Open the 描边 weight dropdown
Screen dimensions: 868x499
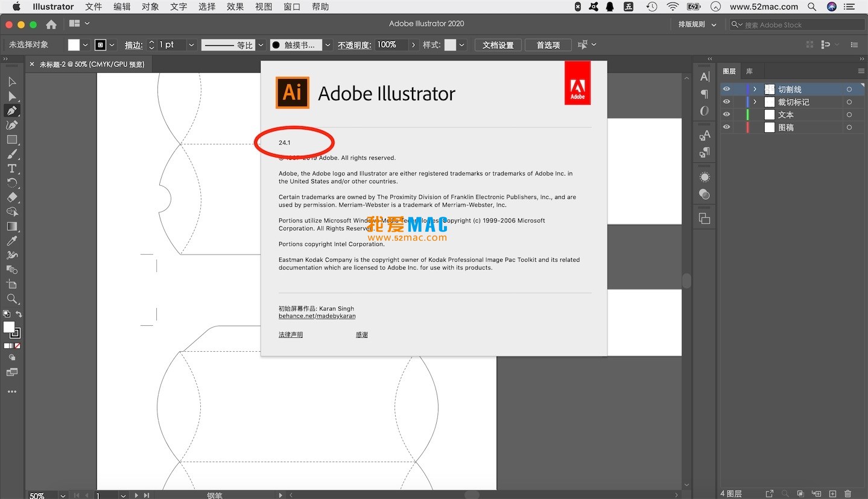(x=191, y=44)
